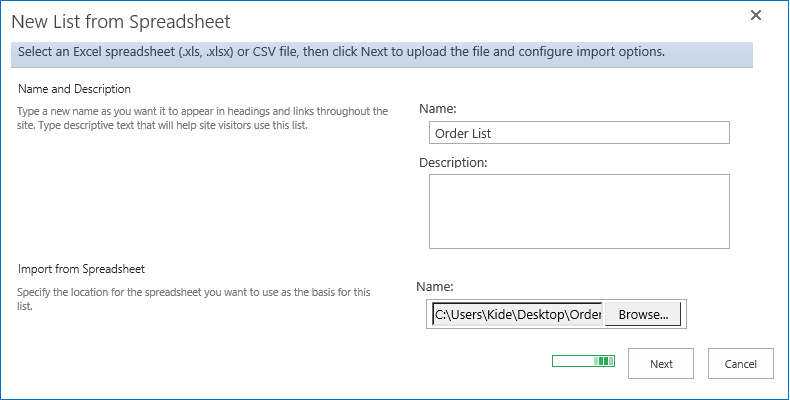Screen dimensions: 790x400
Task: Click the Name: label above the file path
Action: (x=434, y=287)
